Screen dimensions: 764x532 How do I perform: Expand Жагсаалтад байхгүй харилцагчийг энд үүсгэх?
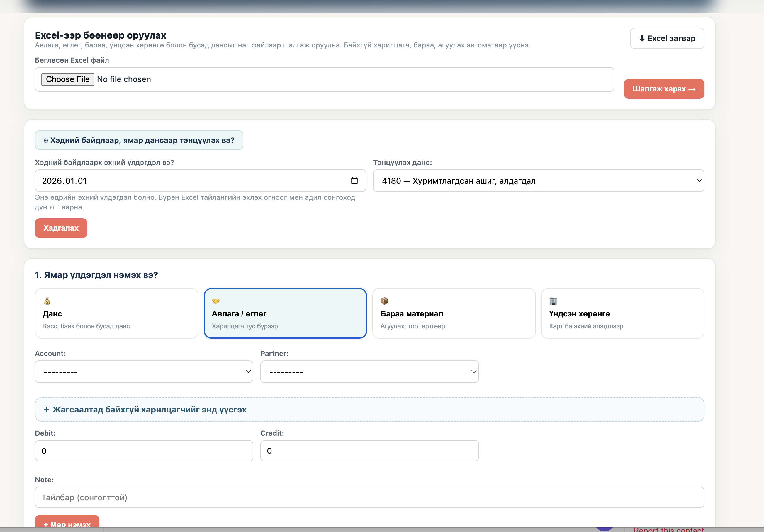tap(369, 409)
